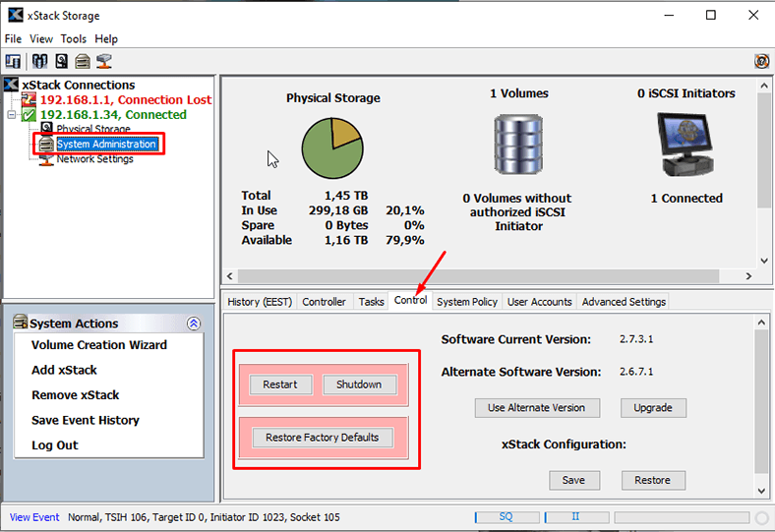The height and width of the screenshot is (532, 775).
Task: Click the Network Settings toolbar icon
Action: click(x=104, y=61)
